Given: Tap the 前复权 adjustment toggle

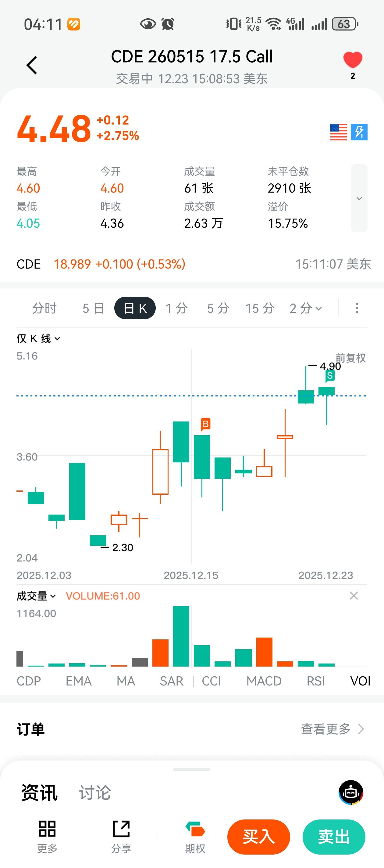Looking at the screenshot, I should (x=350, y=358).
